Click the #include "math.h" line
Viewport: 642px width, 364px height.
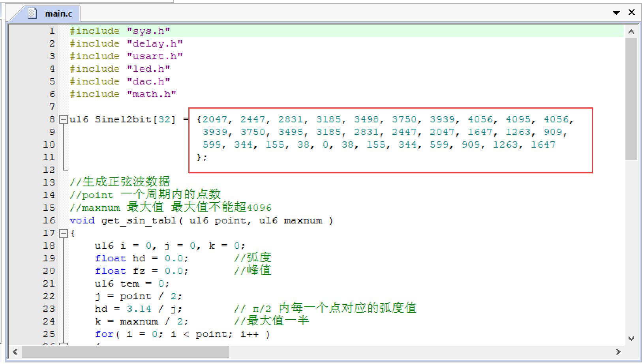click(123, 94)
